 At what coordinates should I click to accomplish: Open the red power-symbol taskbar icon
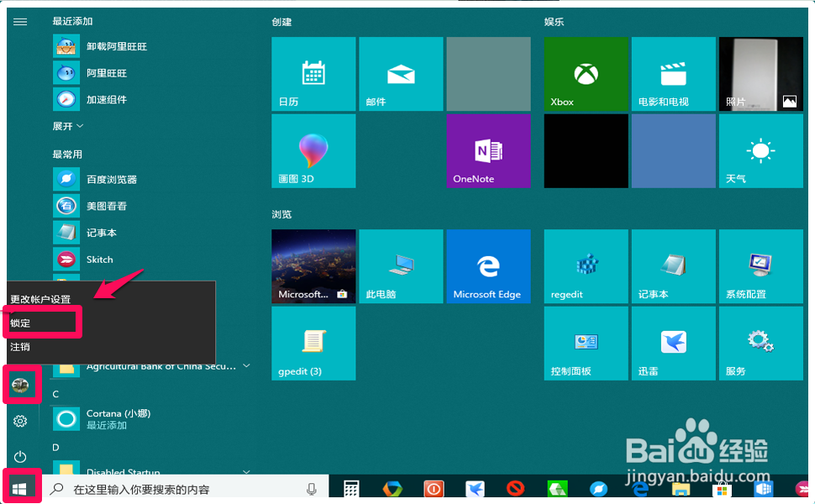(434, 489)
